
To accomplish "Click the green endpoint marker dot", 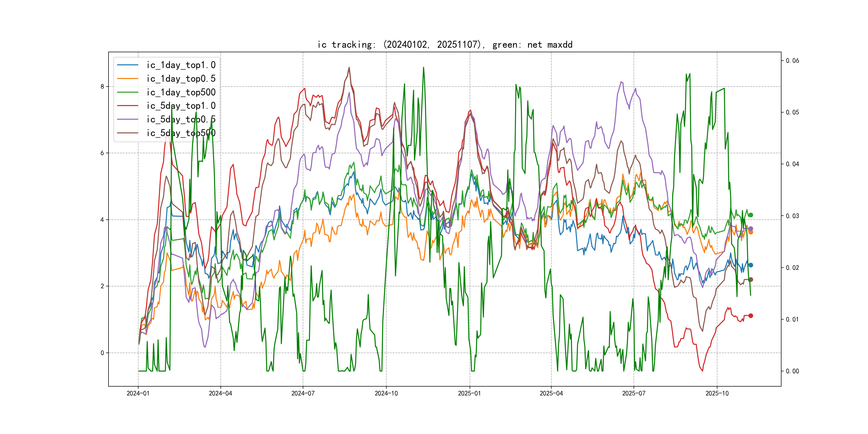I will click(x=750, y=215).
